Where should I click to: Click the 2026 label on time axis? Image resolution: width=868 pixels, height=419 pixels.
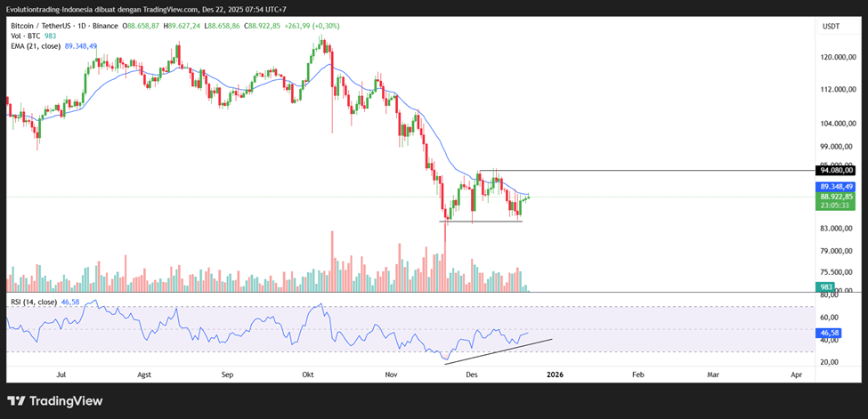pyautogui.click(x=555, y=375)
